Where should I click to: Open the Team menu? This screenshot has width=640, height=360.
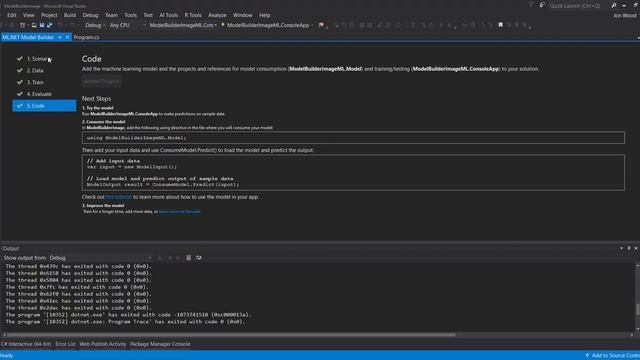click(x=111, y=15)
